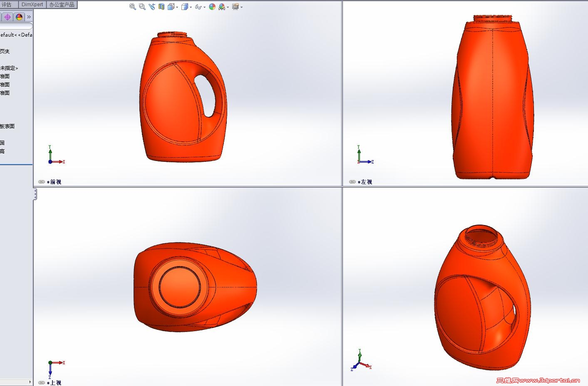Open the Edit Appearance color ball
This screenshot has width=588, height=386.
click(212, 7)
